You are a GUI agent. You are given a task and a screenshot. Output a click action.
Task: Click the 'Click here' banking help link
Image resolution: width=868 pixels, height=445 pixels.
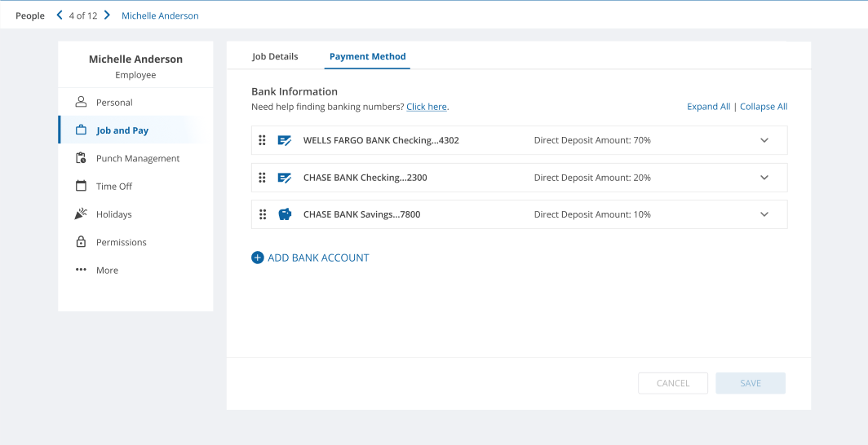click(x=426, y=107)
